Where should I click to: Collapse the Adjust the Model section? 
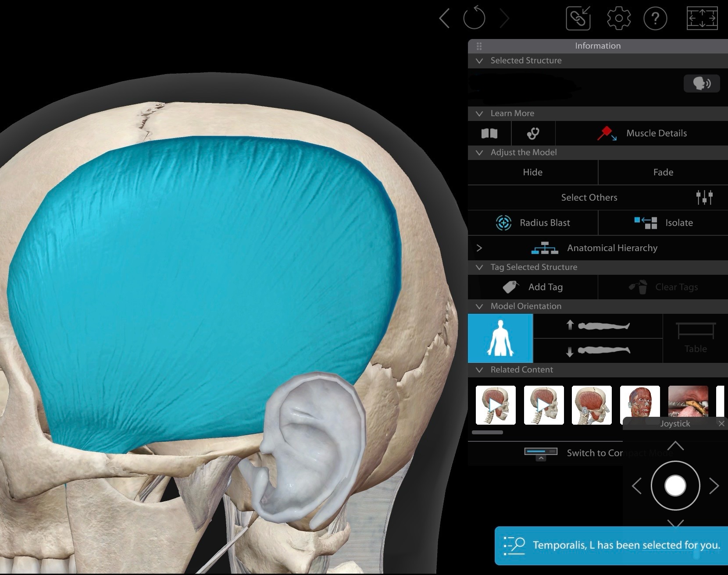(x=479, y=153)
